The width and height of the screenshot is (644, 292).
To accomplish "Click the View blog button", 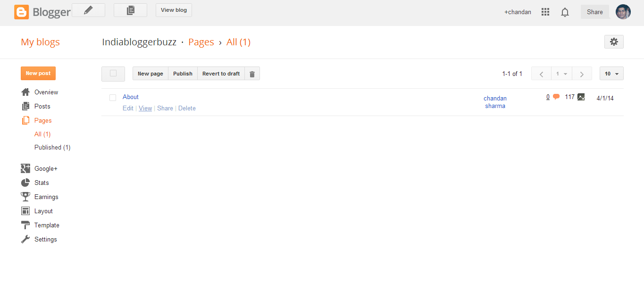I will point(174,10).
